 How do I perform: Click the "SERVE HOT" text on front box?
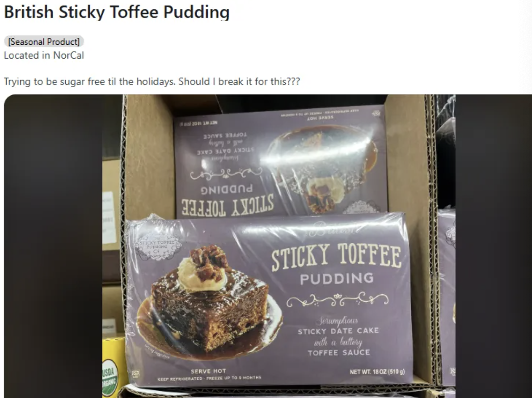[x=208, y=371]
